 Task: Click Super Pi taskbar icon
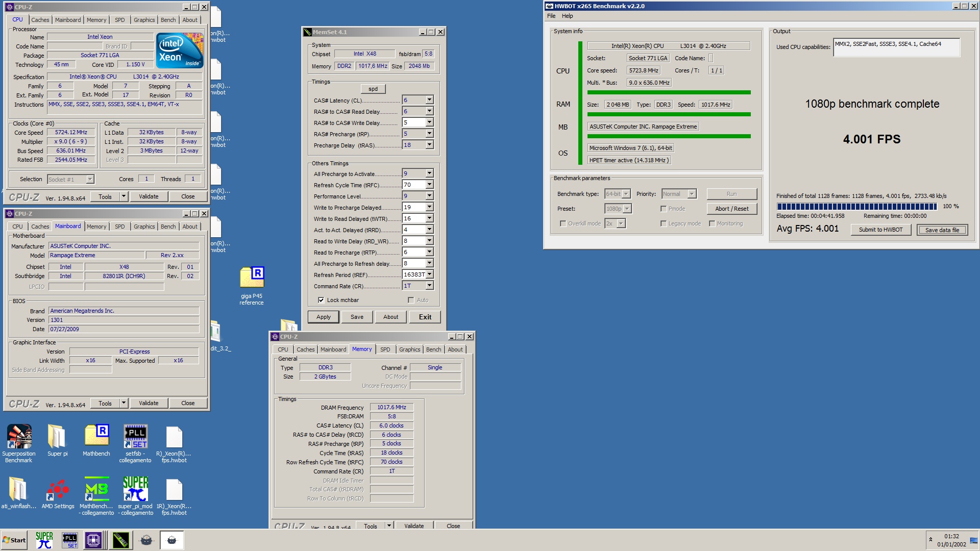pos(44,540)
